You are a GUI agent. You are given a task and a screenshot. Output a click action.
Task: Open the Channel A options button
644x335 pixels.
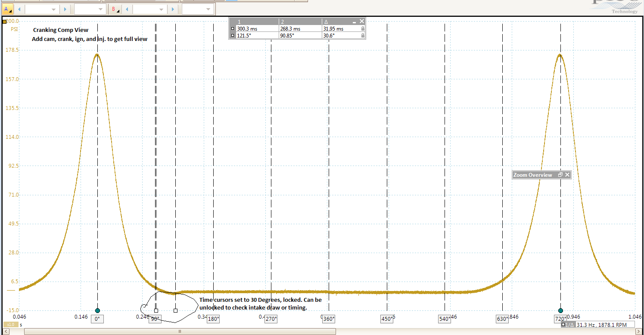[8, 9]
